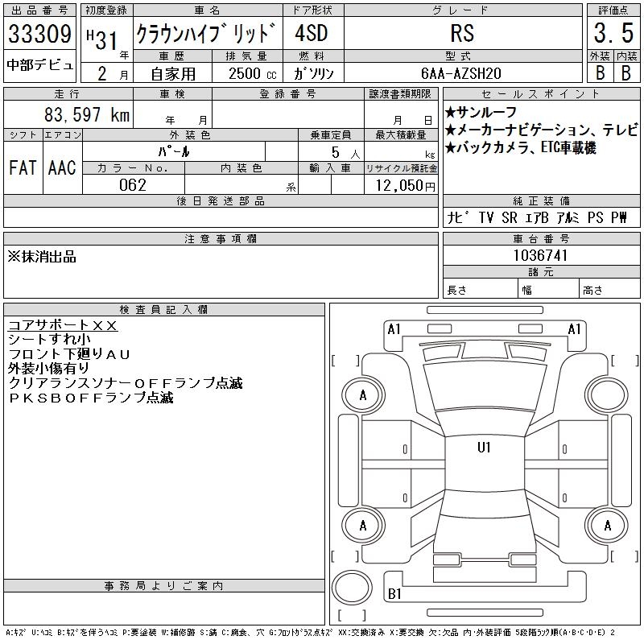Viewport: 644px width, 644px height.
Task: Click the spare tire circle below the car
Action: (352, 588)
